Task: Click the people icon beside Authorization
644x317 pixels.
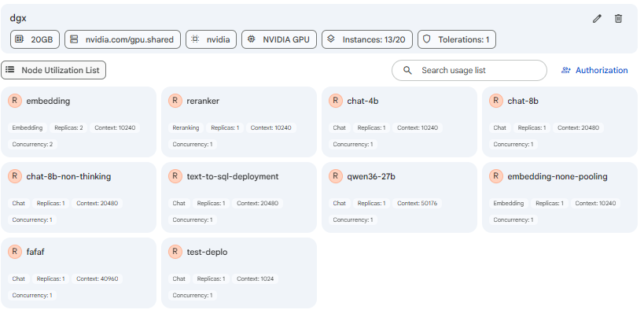Action: click(x=566, y=70)
